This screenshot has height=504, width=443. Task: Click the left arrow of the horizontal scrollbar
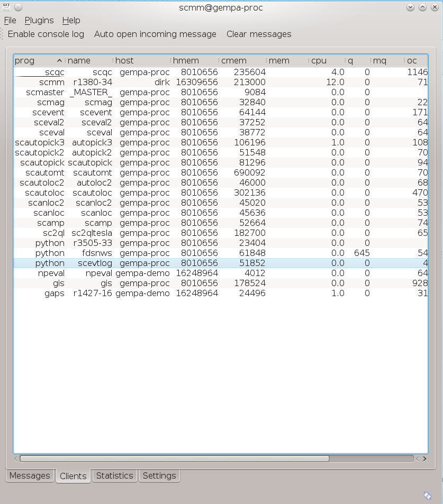pyautogui.click(x=16, y=459)
